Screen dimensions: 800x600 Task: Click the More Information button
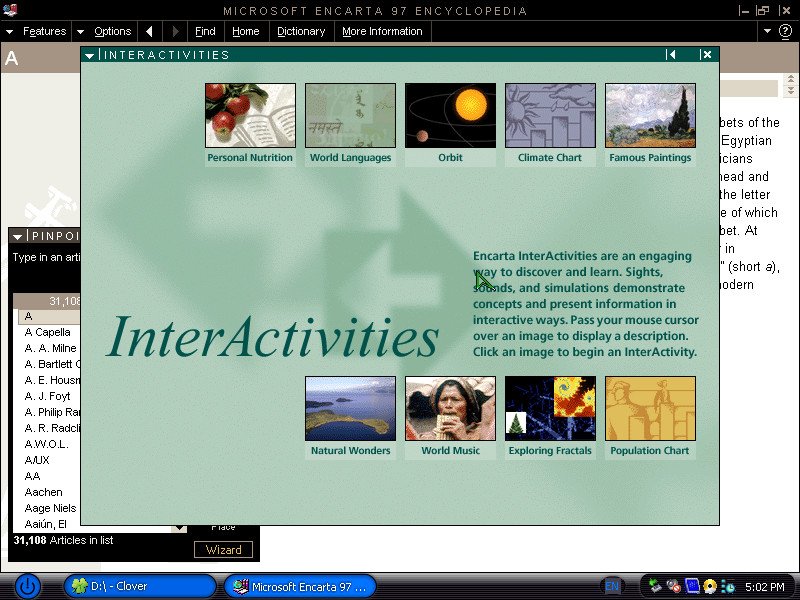tap(382, 31)
